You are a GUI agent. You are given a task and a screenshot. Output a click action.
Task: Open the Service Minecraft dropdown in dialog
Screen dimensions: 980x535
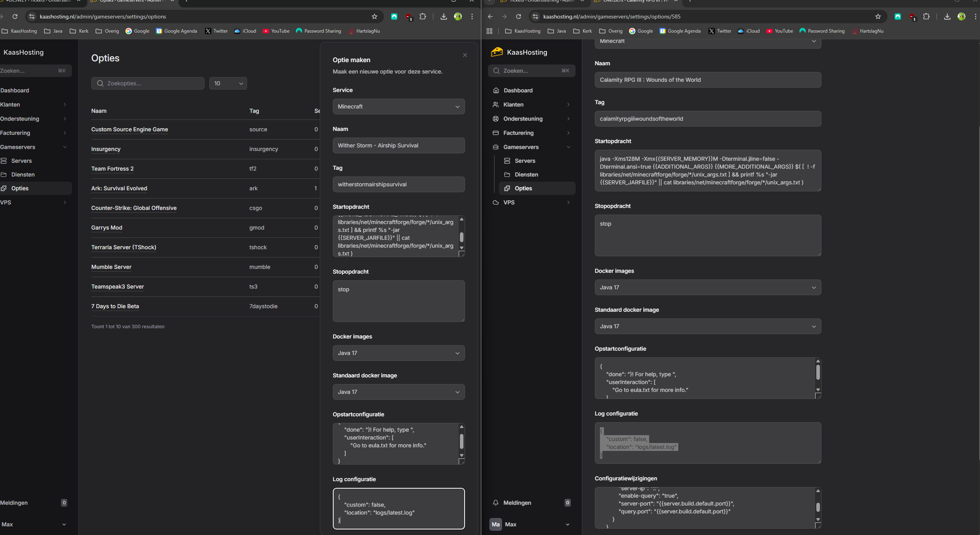(398, 107)
